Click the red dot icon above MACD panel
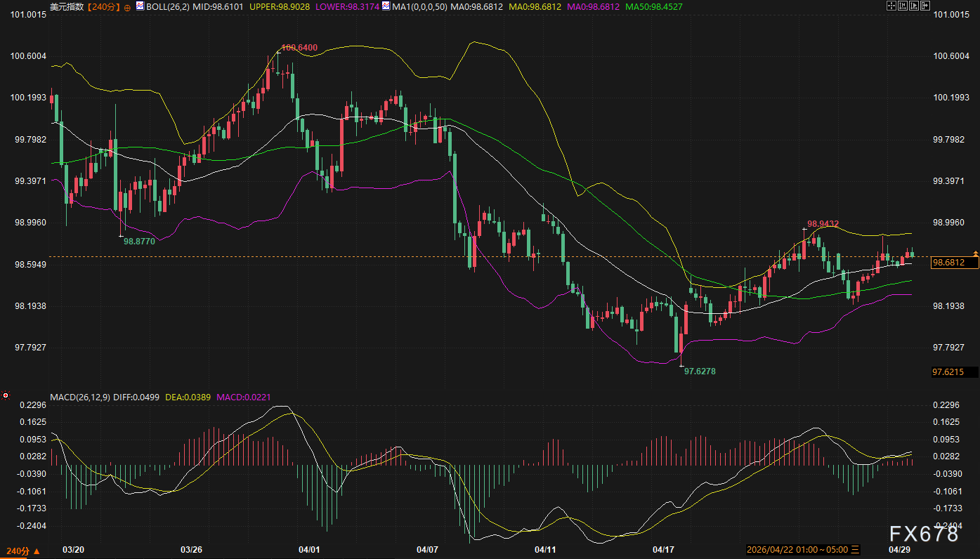 (x=6, y=396)
